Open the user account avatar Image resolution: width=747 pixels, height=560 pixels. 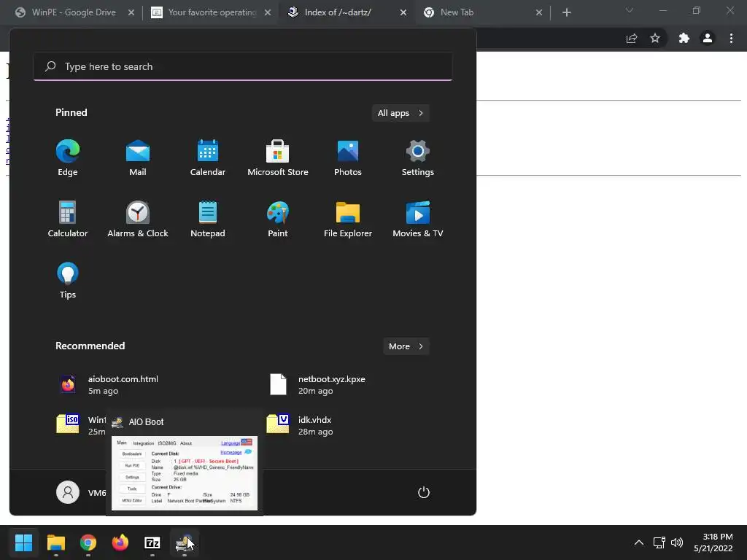(x=68, y=492)
